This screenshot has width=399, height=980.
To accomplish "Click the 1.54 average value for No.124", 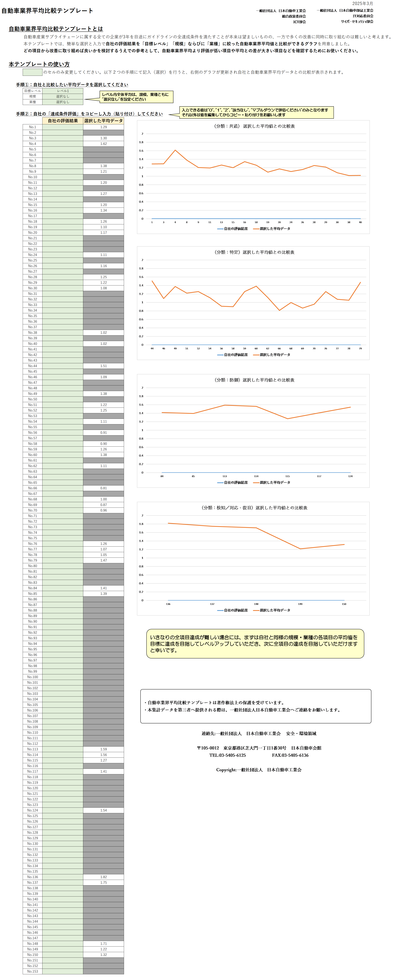I will click(104, 810).
